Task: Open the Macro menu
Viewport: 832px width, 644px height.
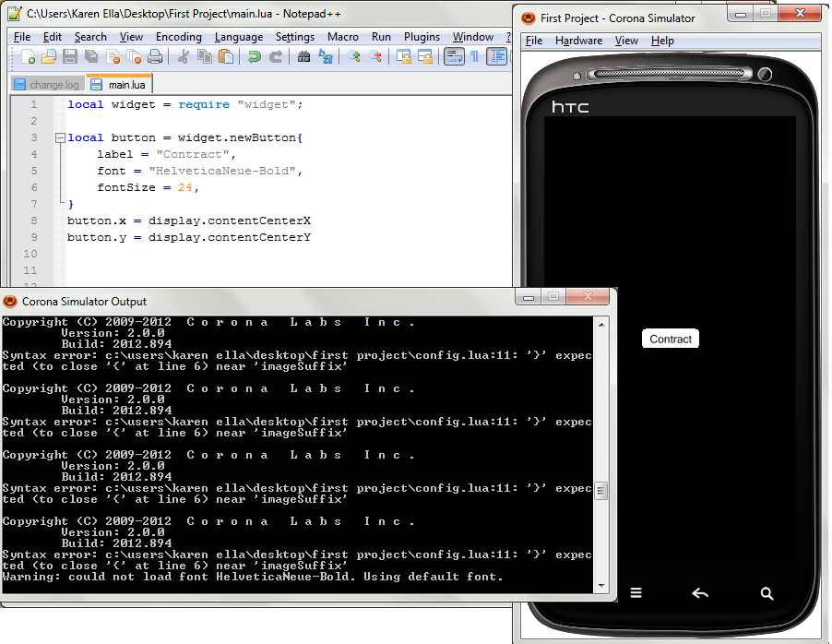Action: click(x=343, y=37)
